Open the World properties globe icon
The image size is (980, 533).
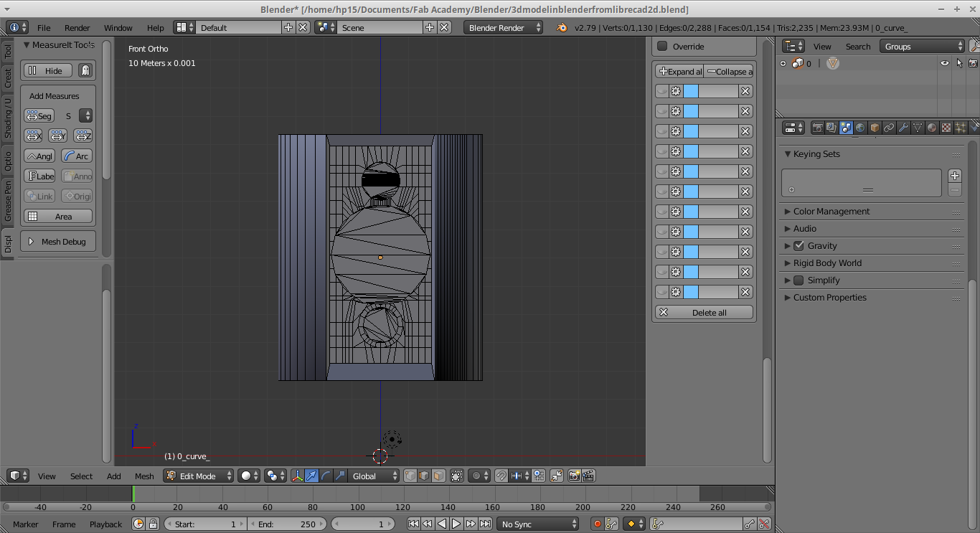860,128
